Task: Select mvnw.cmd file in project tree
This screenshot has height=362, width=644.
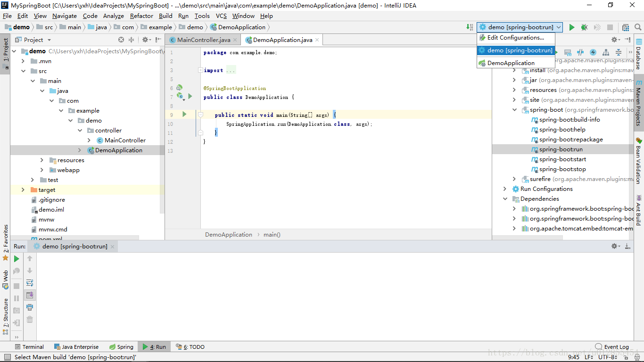Action: pos(53,230)
